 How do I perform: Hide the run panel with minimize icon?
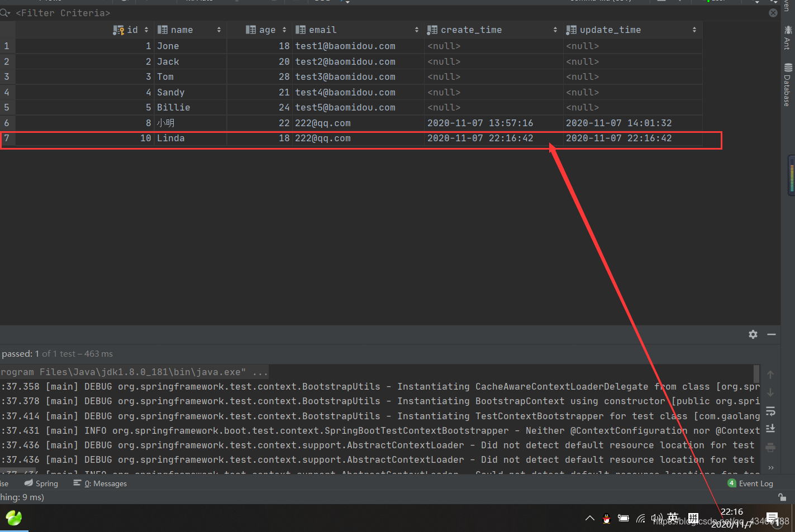coord(772,334)
